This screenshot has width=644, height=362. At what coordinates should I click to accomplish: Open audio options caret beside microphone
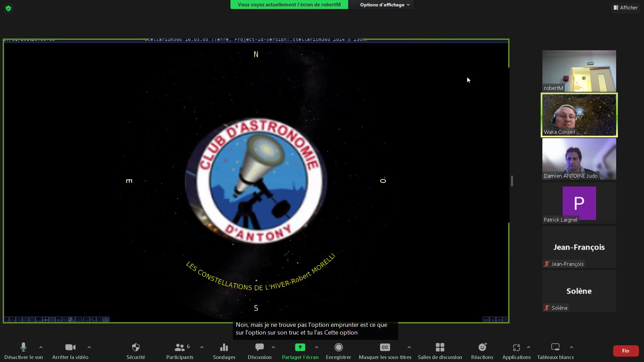41,347
